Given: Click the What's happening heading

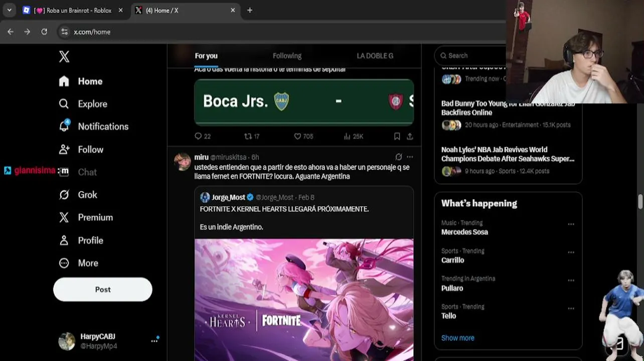Looking at the screenshot, I should (479, 203).
